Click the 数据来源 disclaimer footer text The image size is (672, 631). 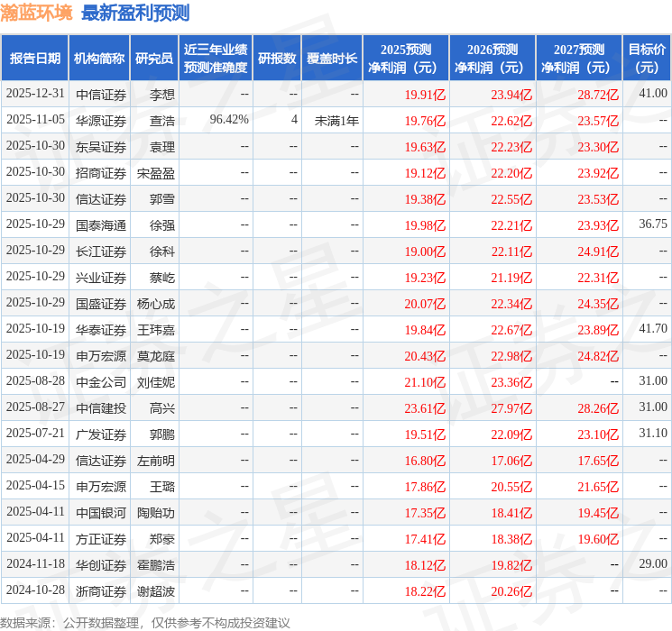pos(145,622)
